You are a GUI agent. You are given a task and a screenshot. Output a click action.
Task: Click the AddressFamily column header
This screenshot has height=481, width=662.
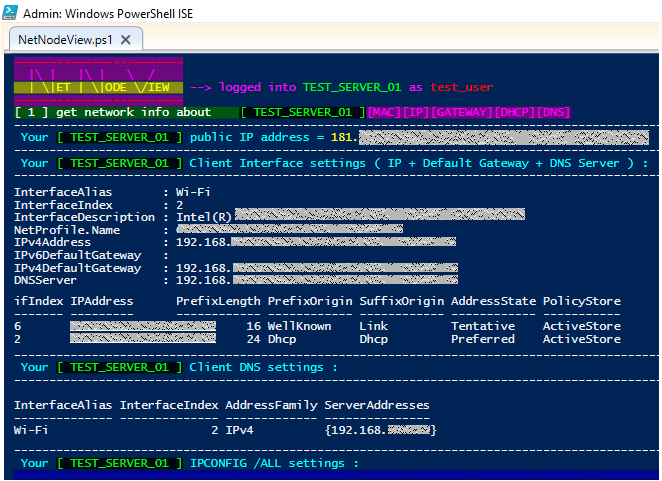pyautogui.click(x=271, y=405)
